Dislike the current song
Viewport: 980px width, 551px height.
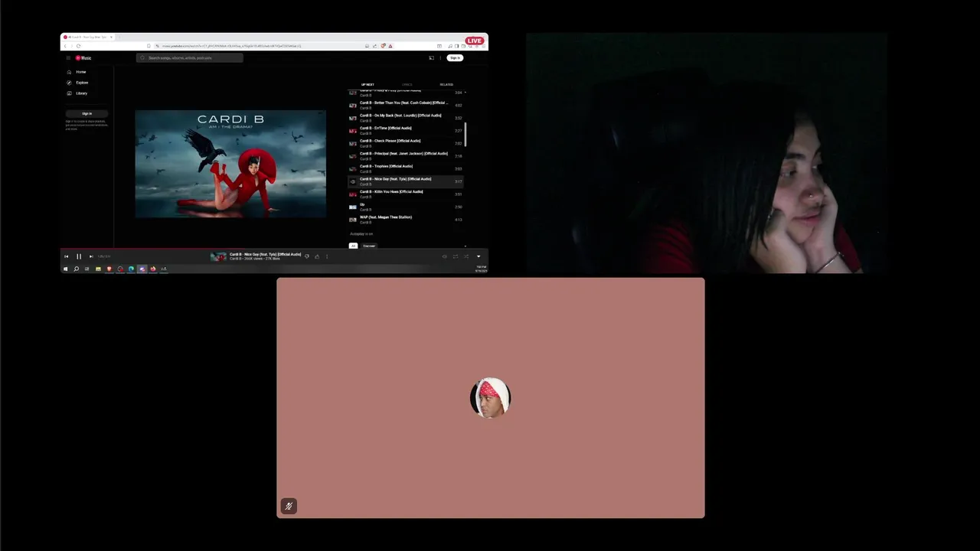tap(307, 256)
